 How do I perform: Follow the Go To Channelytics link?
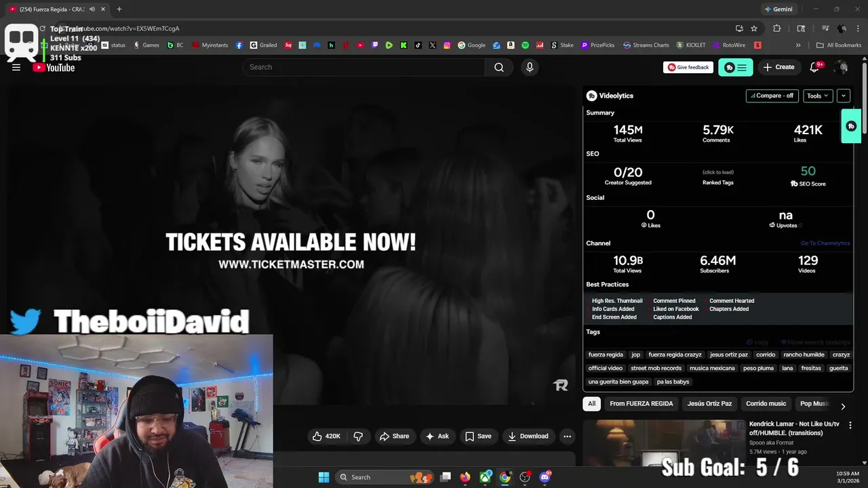pos(825,243)
